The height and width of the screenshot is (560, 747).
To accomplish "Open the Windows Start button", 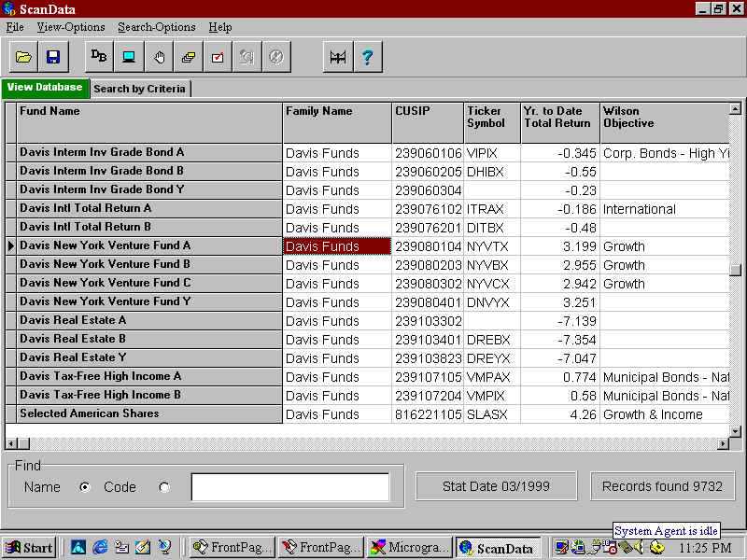I will (x=29, y=548).
